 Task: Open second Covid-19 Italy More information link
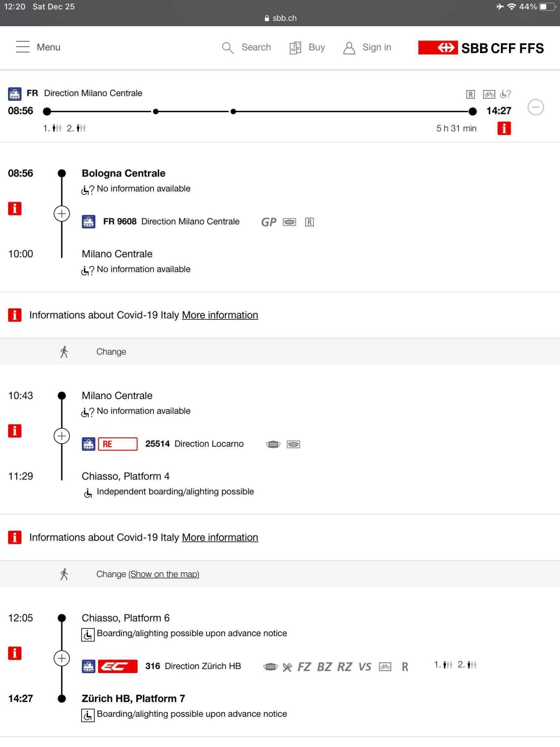click(220, 537)
